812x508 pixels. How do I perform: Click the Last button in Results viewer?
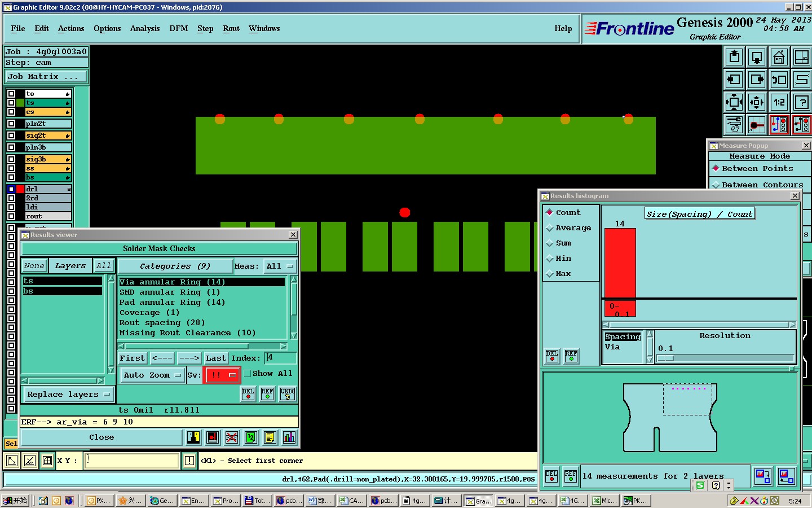[216, 358]
